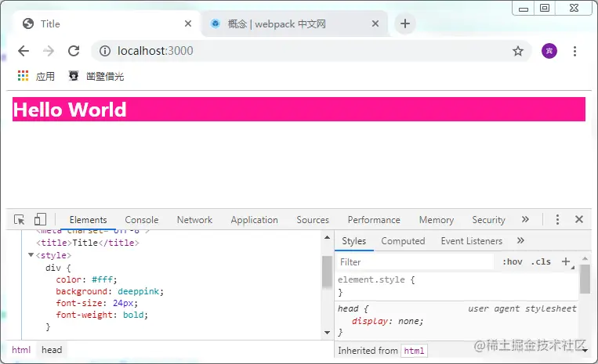Click the font-weight: bold line
This screenshot has height=364, width=598.
click(x=102, y=315)
